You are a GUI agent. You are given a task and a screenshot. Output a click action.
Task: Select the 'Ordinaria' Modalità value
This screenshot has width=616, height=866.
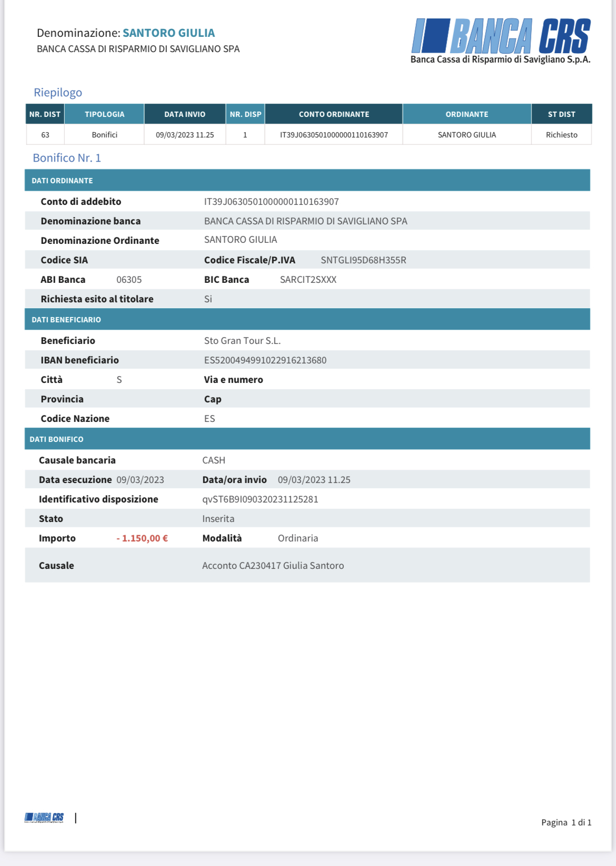click(298, 538)
